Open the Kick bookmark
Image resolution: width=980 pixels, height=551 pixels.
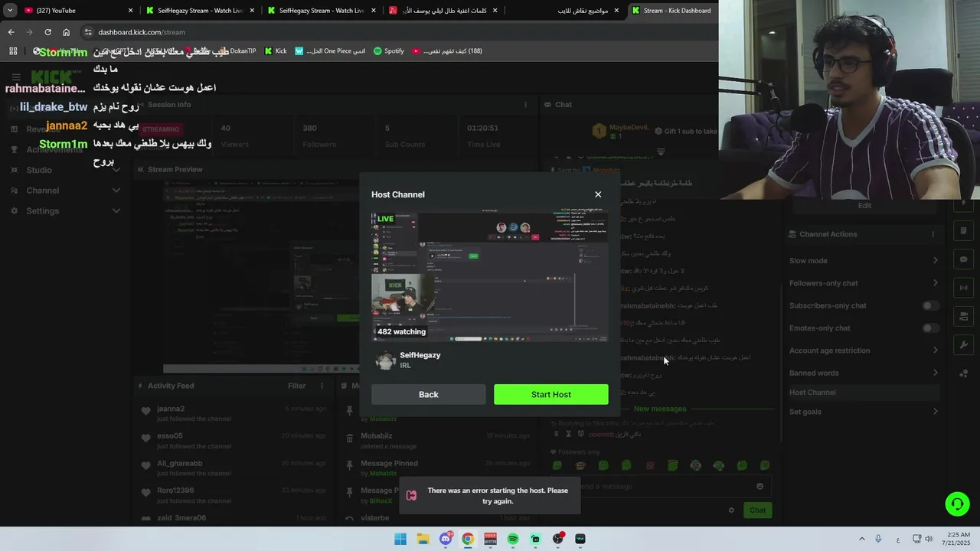(x=276, y=51)
